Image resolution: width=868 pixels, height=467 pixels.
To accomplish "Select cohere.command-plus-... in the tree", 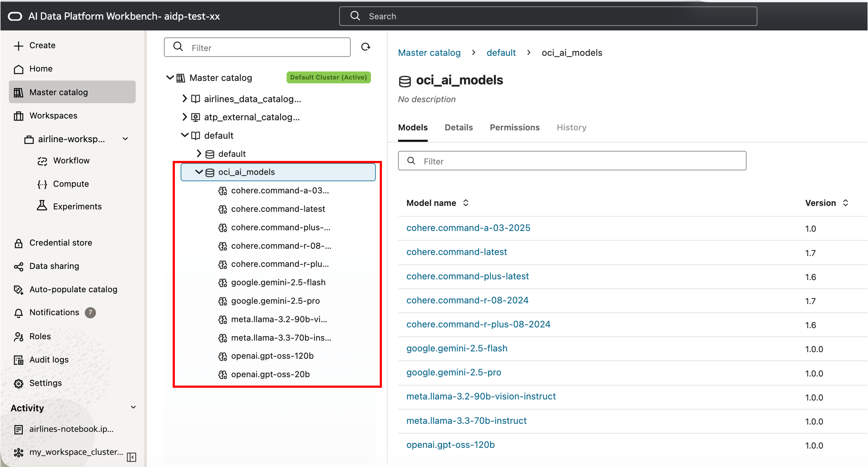I will [280, 227].
